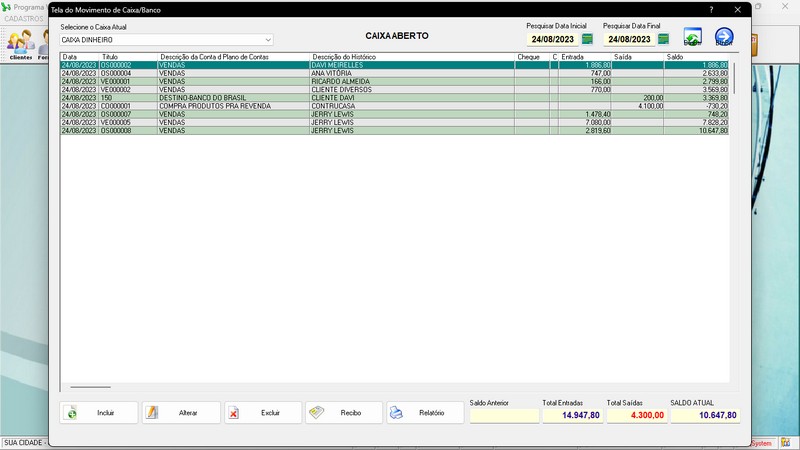Open the calendar for Pesquisar Data Inicial
This screenshot has height=450, width=800.
point(587,39)
